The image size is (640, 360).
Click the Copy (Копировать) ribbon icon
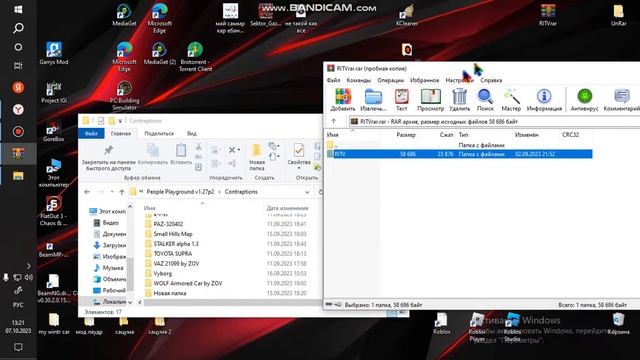click(153, 154)
